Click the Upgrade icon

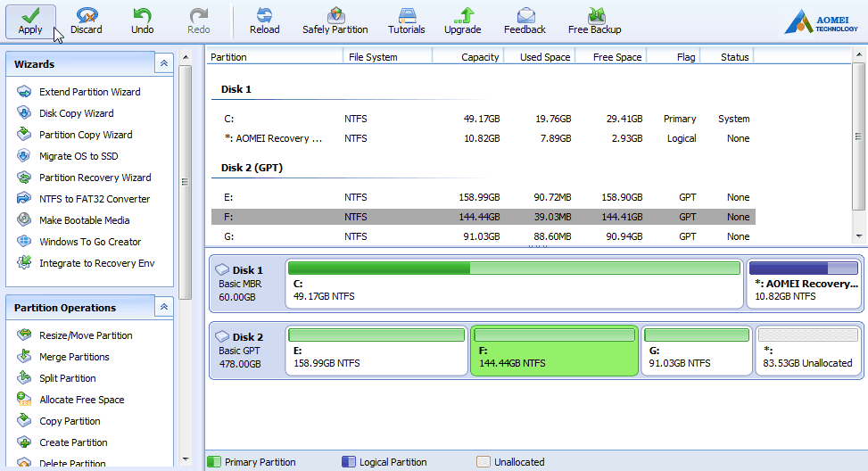tap(462, 15)
